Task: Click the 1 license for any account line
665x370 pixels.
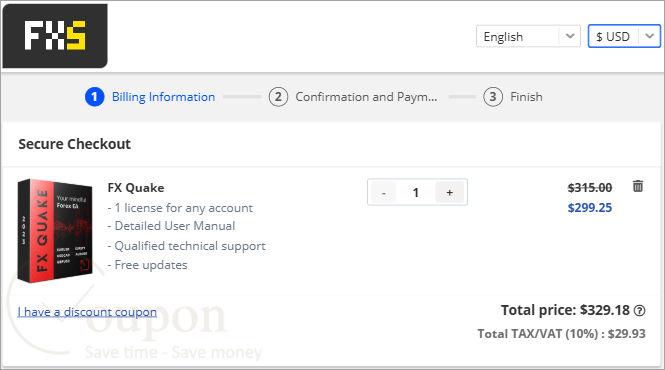Action: point(180,208)
